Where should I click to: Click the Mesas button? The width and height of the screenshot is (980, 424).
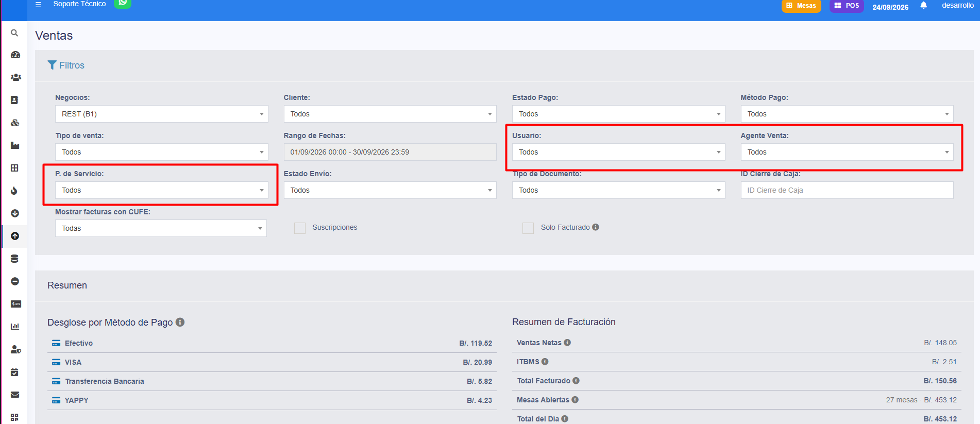[801, 6]
